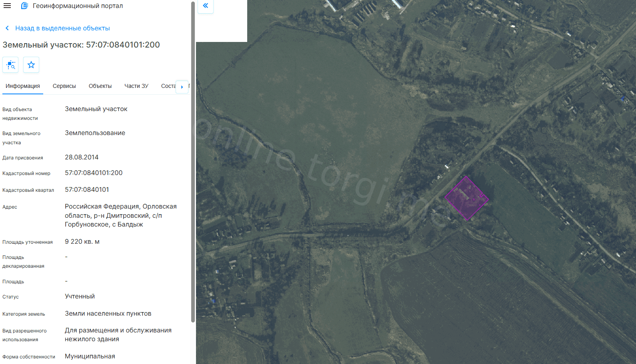Open the partially hidden Состав tab
The image size is (636, 364).
(x=168, y=86)
